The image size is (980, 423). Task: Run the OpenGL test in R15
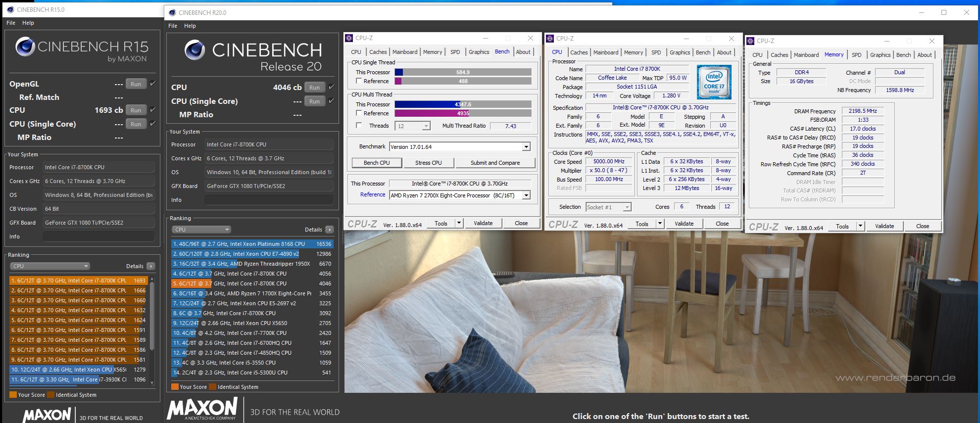(x=136, y=84)
